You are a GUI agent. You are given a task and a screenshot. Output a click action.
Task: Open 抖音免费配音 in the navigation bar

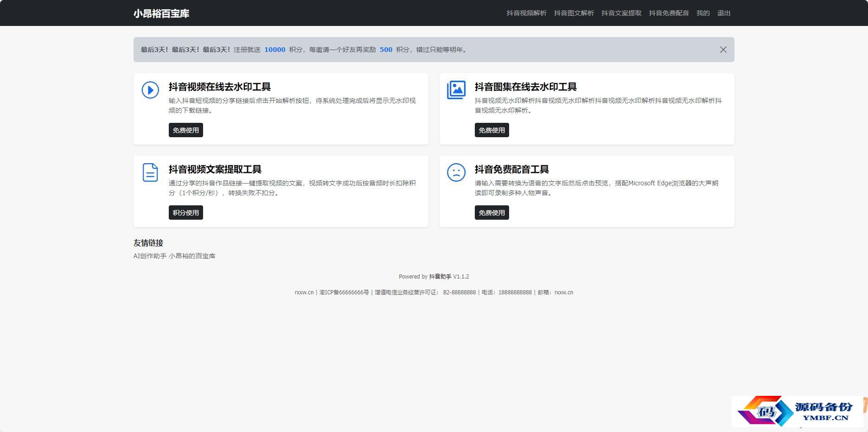pyautogui.click(x=669, y=13)
